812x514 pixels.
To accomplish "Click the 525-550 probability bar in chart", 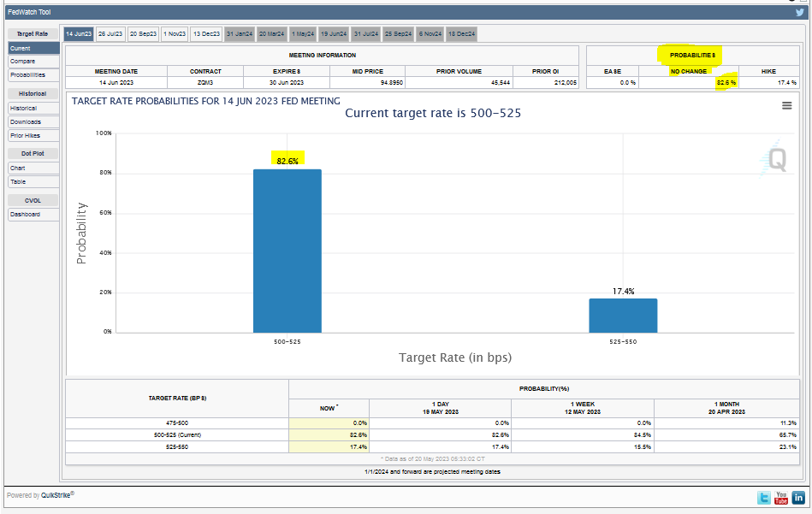I will click(x=623, y=316).
